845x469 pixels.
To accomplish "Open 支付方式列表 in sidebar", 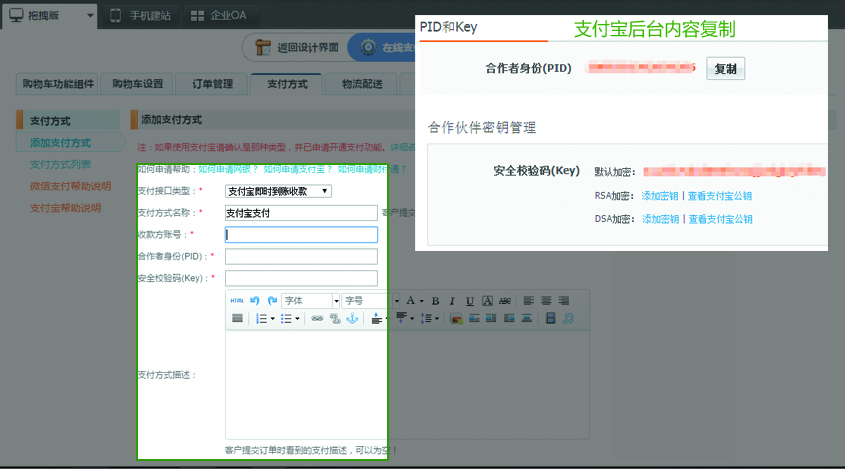I will coord(60,164).
